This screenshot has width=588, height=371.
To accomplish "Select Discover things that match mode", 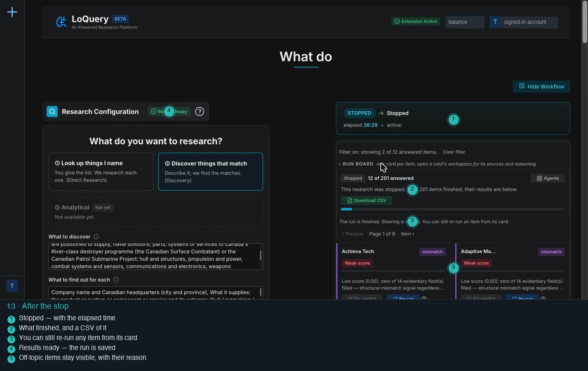I will coord(211,171).
